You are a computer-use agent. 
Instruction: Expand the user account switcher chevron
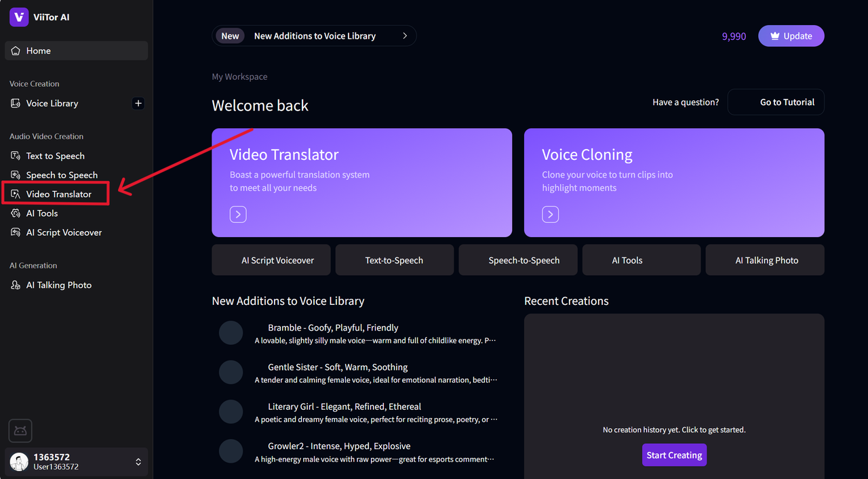tap(138, 462)
